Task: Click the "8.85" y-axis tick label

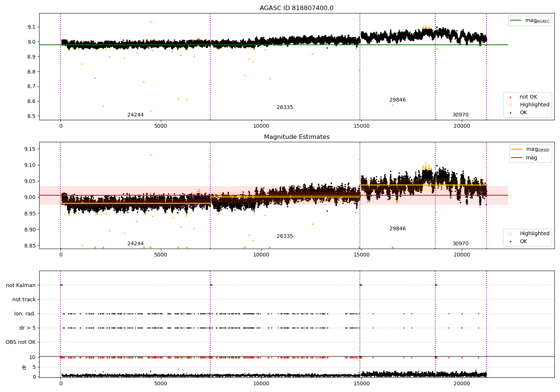Action: [30, 246]
